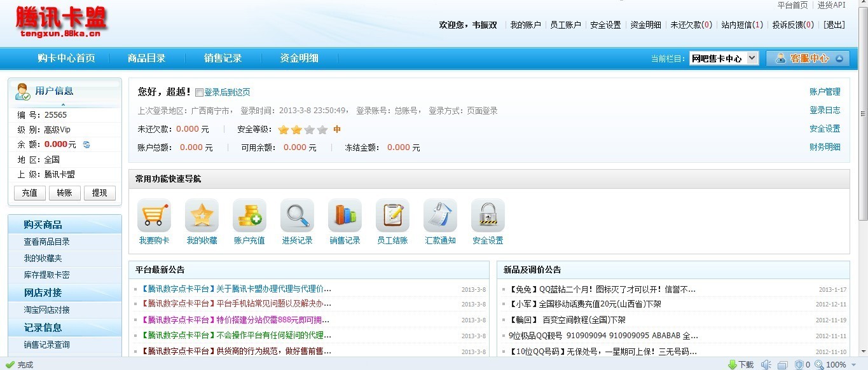This screenshot has width=868, height=370.
Task: Open 安全设置 padlock icon
Action: 487,215
